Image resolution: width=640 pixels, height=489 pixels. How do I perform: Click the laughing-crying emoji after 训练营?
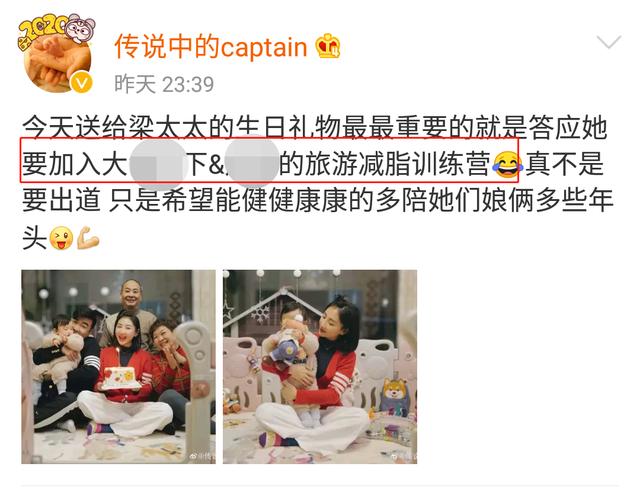507,164
